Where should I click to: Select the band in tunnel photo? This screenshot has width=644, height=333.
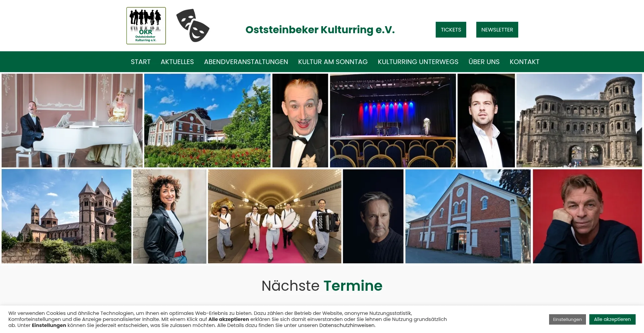pyautogui.click(x=275, y=216)
